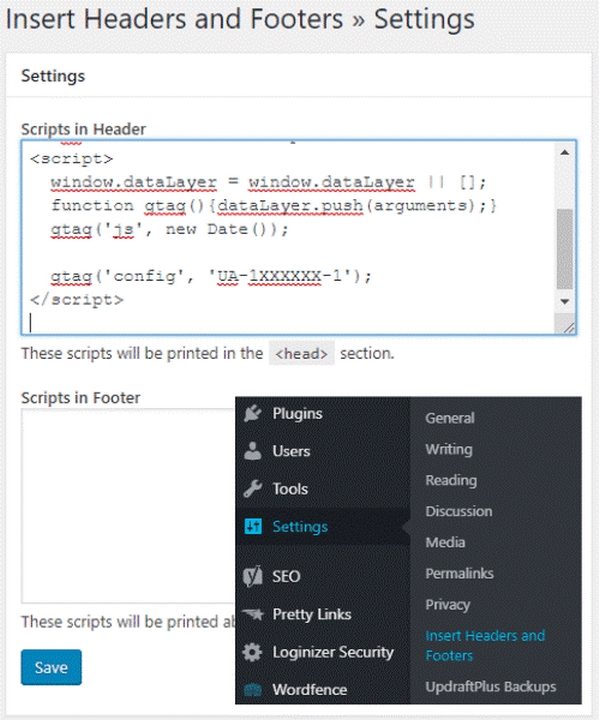The image size is (600, 720).
Task: Click the header textarea scrollbar thumb
Action: tap(565, 249)
